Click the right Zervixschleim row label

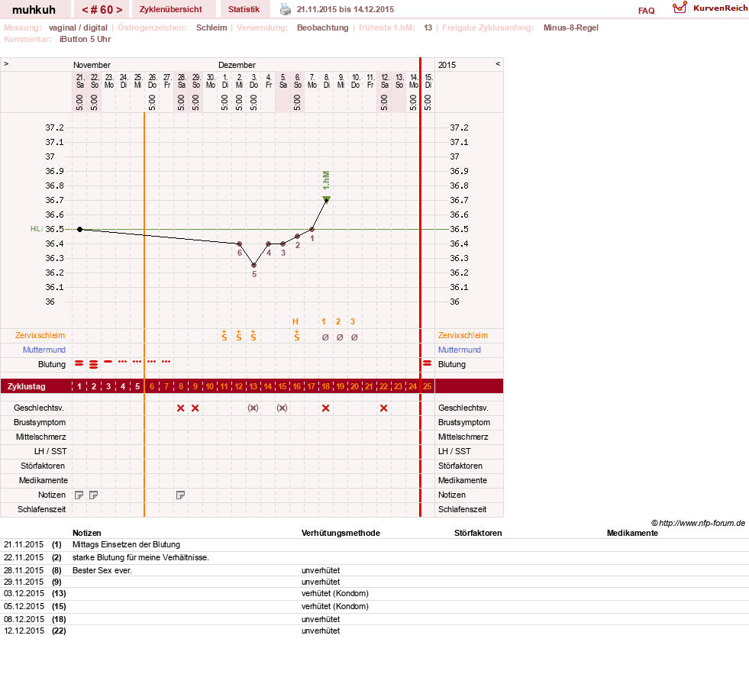[463, 335]
